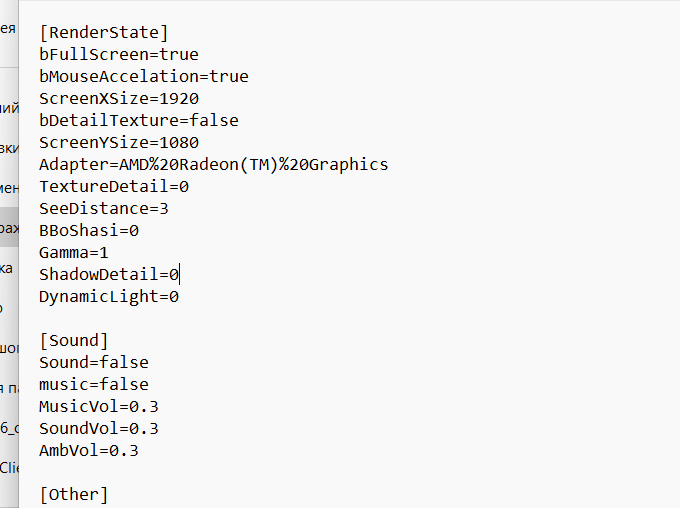The image size is (680, 508).
Task: Click the DynamicLight=0 line
Action: (x=109, y=297)
